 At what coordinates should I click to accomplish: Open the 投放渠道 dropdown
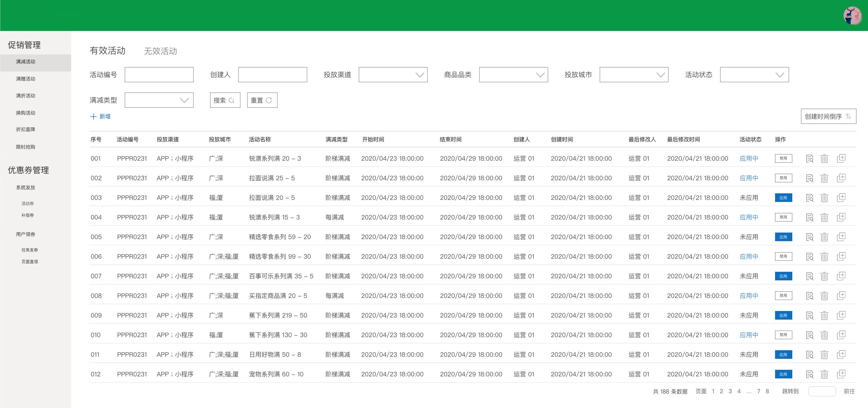[x=393, y=75]
